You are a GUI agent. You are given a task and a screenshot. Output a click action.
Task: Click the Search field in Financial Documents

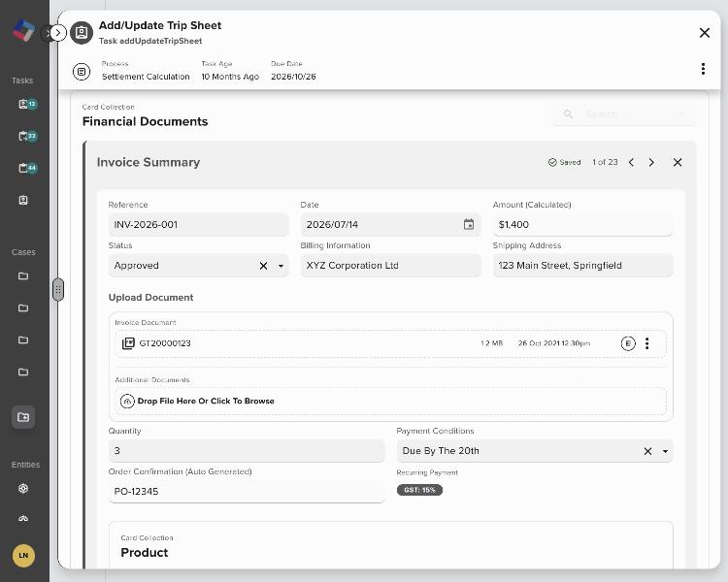coord(623,114)
